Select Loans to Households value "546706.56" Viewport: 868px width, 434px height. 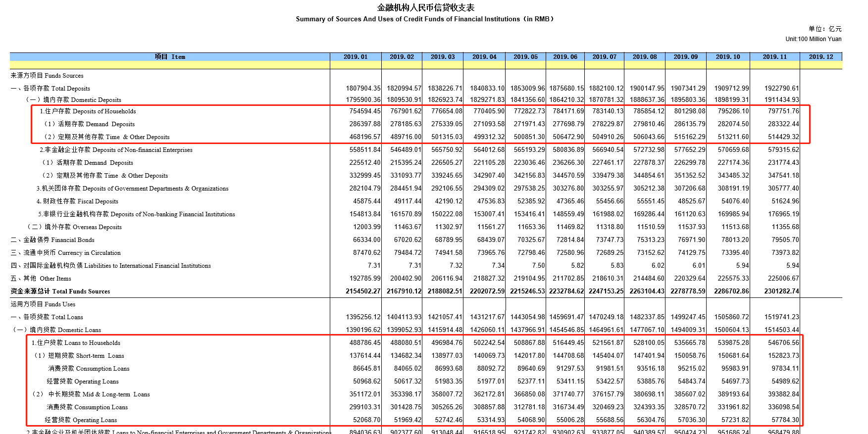(x=783, y=343)
